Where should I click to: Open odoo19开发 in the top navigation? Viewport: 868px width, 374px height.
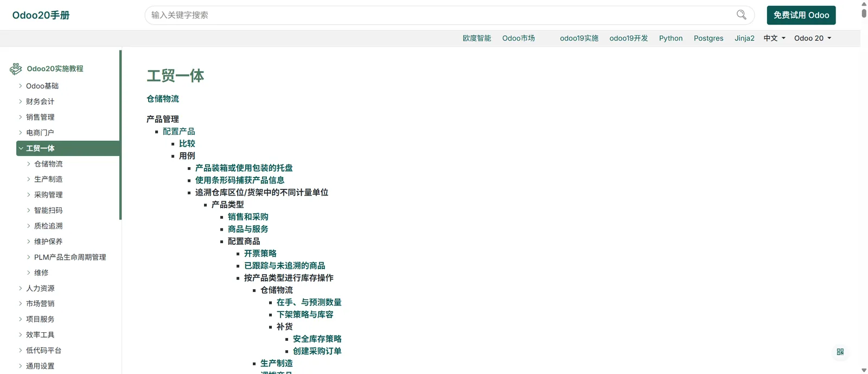click(x=629, y=38)
